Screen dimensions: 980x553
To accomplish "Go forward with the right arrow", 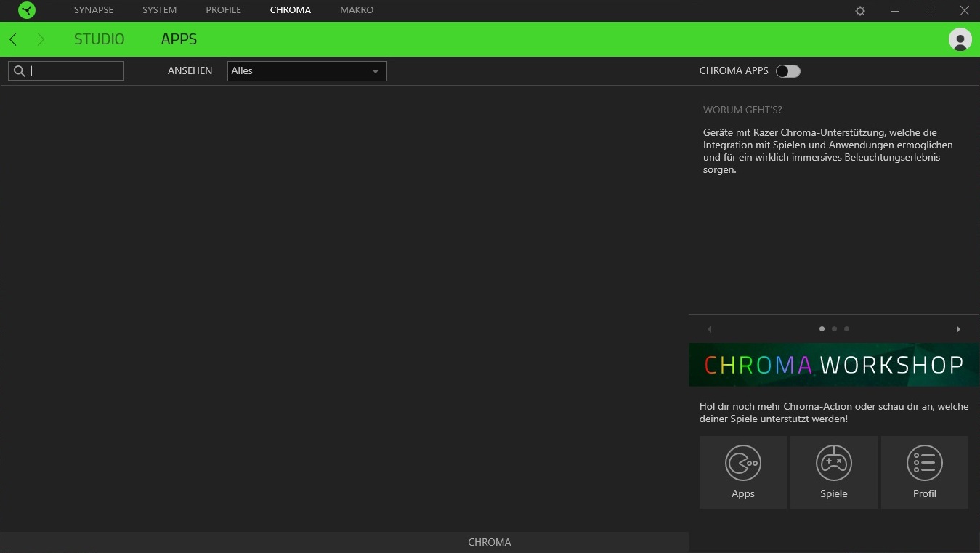I will 41,39.
